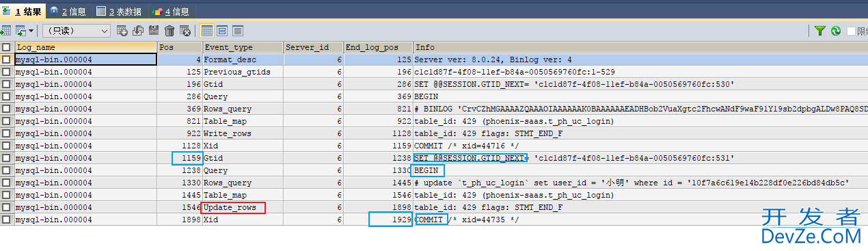Select the Info cell 'Server ver: 8.0.24'

(x=640, y=60)
